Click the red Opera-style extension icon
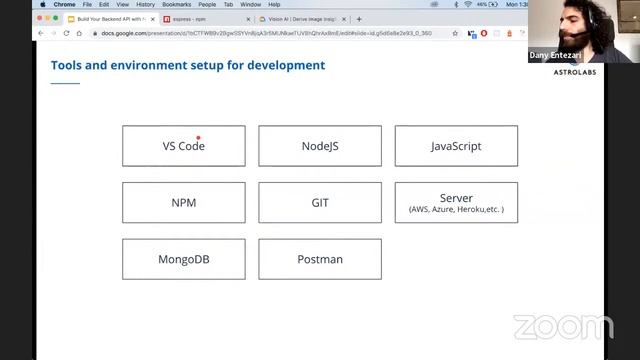 click(x=484, y=33)
